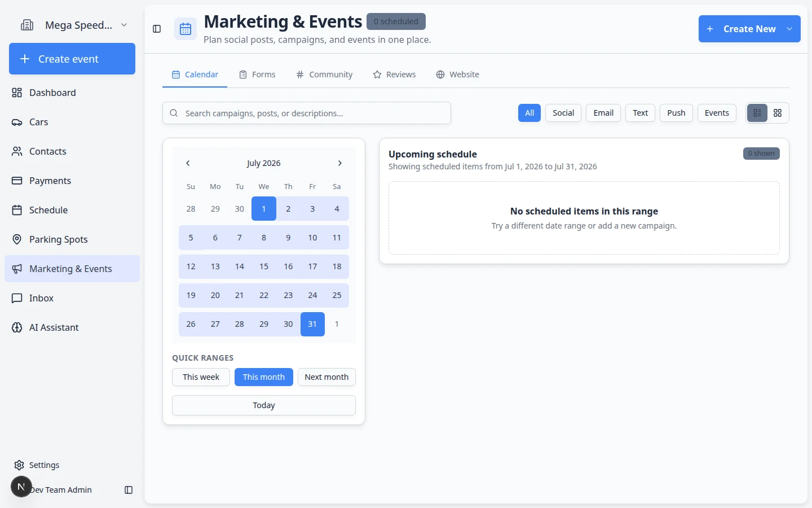Image resolution: width=812 pixels, height=508 pixels.
Task: Switch to the Website tab
Action: pyautogui.click(x=457, y=75)
